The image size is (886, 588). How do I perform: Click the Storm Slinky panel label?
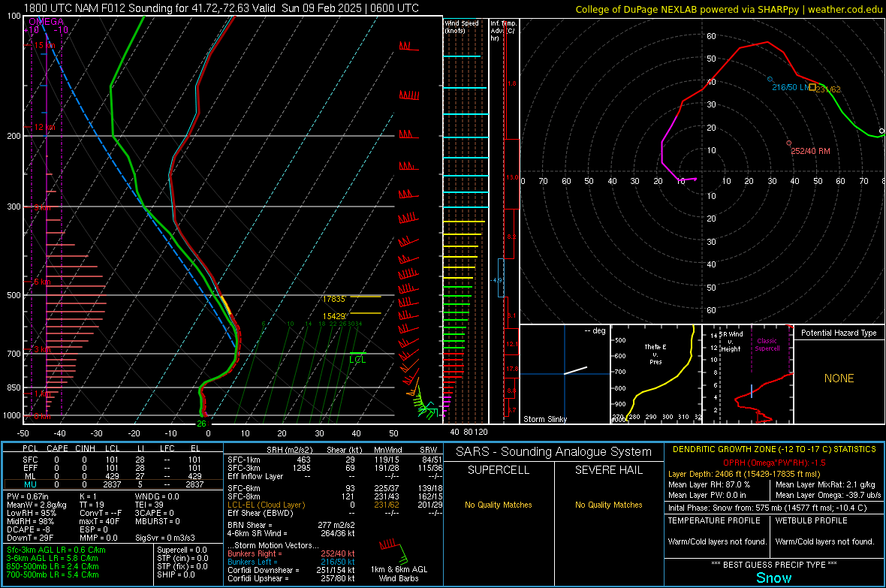point(544,419)
